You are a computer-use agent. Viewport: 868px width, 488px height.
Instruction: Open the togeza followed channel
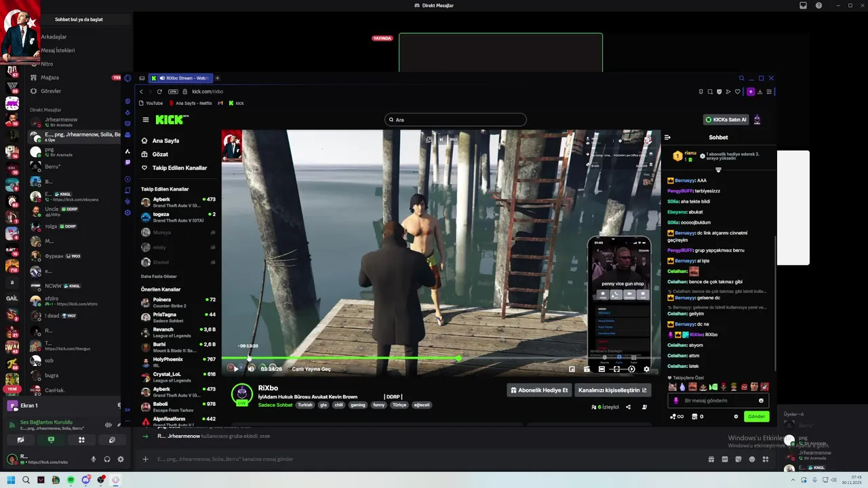pyautogui.click(x=178, y=217)
